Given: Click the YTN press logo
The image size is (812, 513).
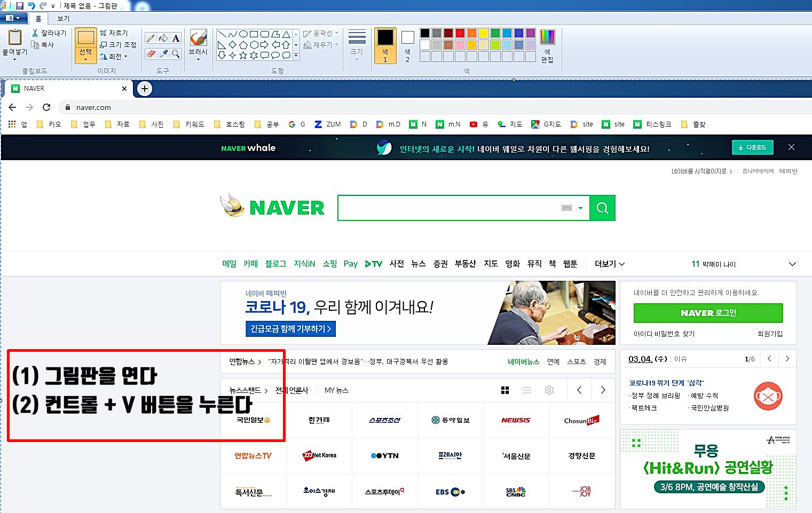Looking at the screenshot, I should pos(384,455).
